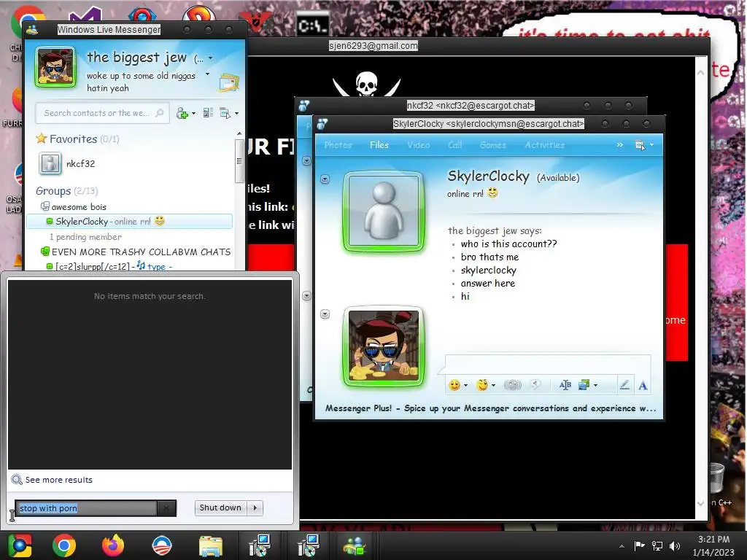Image resolution: width=747 pixels, height=560 pixels.
Task: Open the Games tab in chat
Action: 492,145
